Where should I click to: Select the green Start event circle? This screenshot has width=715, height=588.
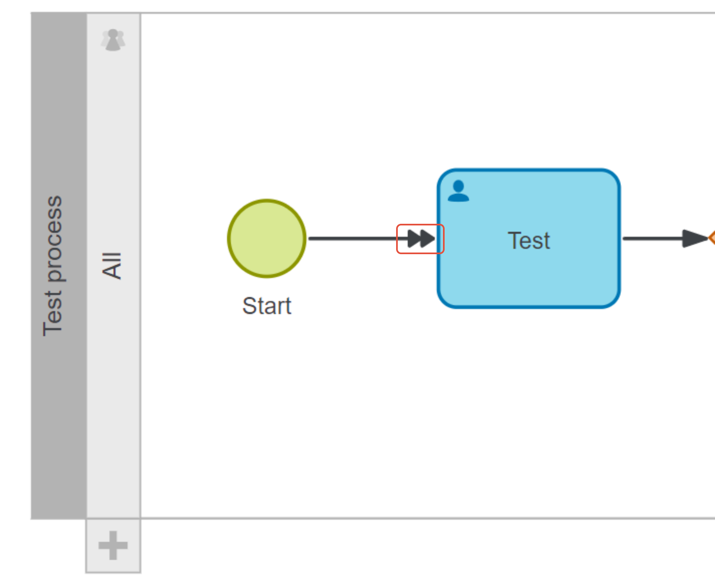[x=267, y=239]
